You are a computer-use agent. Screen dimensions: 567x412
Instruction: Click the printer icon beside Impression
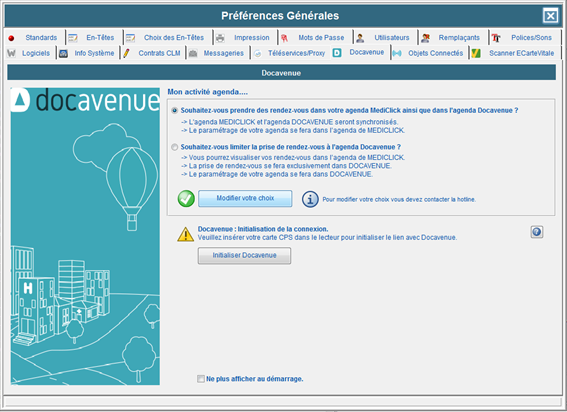coord(220,38)
